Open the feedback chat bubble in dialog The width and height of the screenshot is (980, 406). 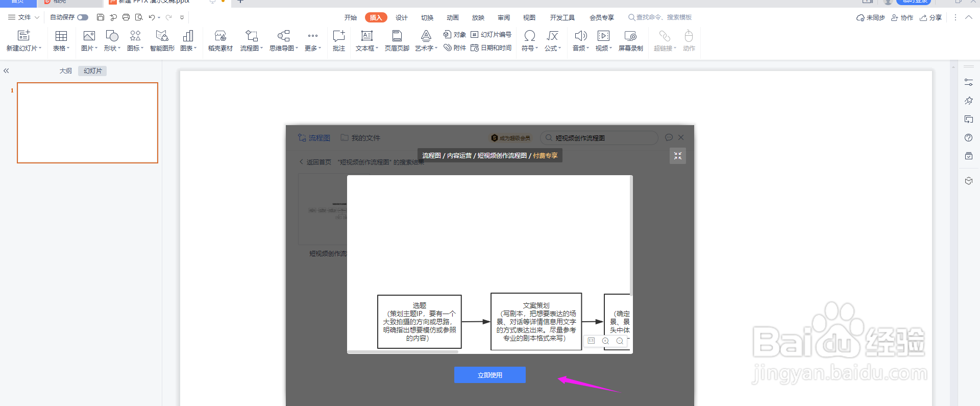669,137
